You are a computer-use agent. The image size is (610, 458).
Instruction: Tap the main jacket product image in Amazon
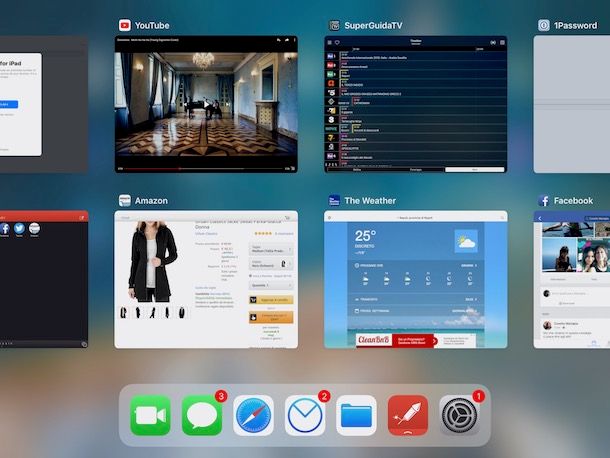tap(153, 261)
